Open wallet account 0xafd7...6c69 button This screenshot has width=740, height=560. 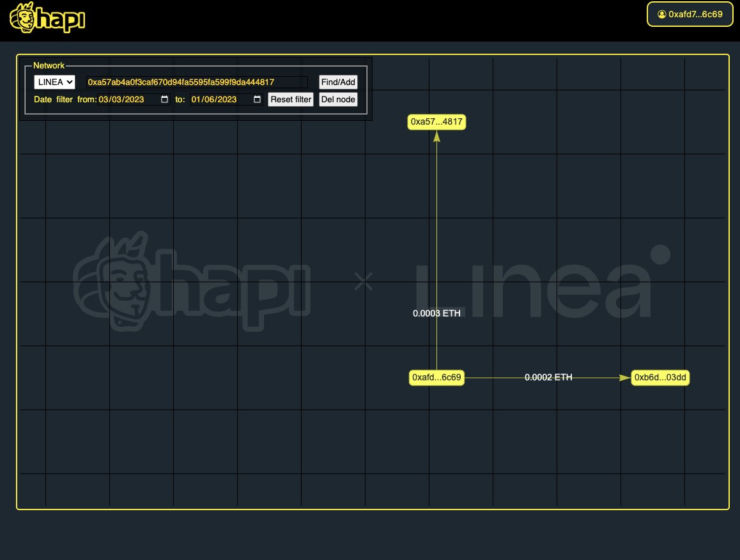click(x=690, y=14)
